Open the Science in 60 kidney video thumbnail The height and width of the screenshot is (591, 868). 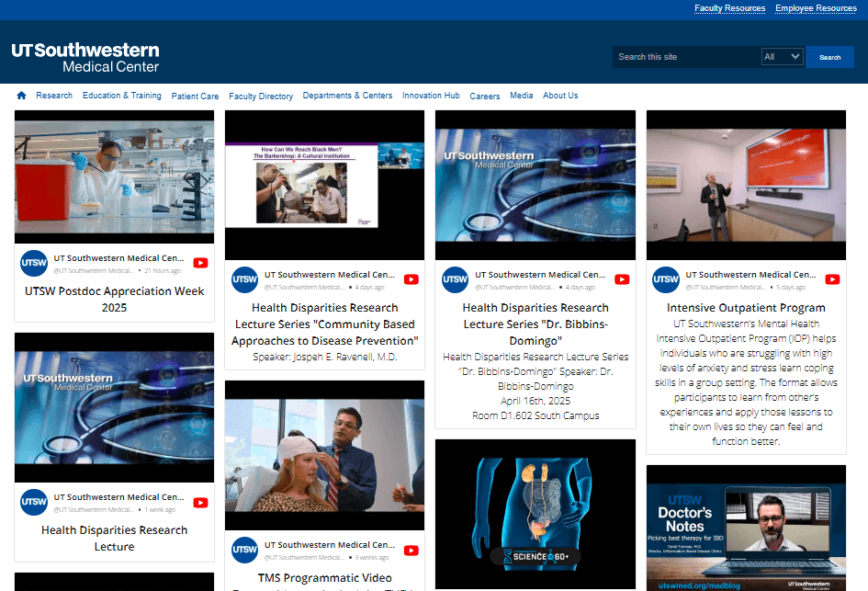click(x=535, y=515)
